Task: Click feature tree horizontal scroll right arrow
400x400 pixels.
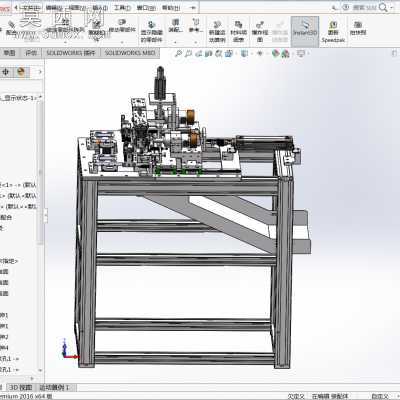Action: tap(32, 379)
